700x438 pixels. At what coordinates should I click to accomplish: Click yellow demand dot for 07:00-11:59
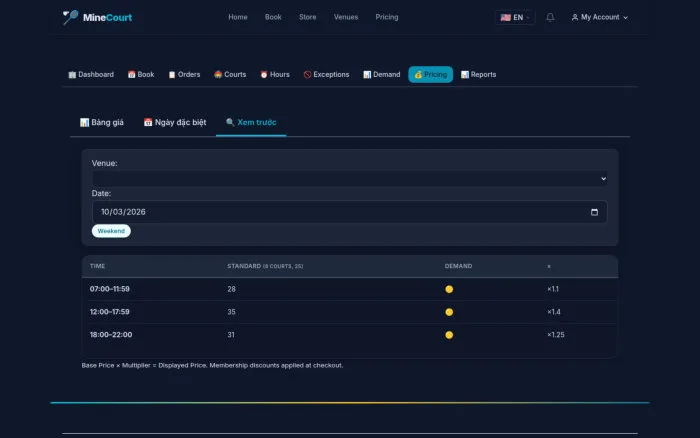[449, 289]
